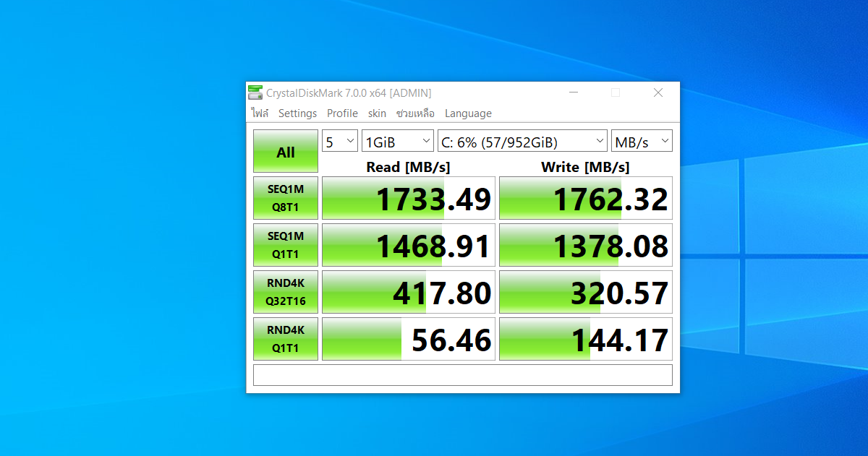Image resolution: width=868 pixels, height=456 pixels.
Task: Open the ไฟล์ menu
Action: coord(260,113)
